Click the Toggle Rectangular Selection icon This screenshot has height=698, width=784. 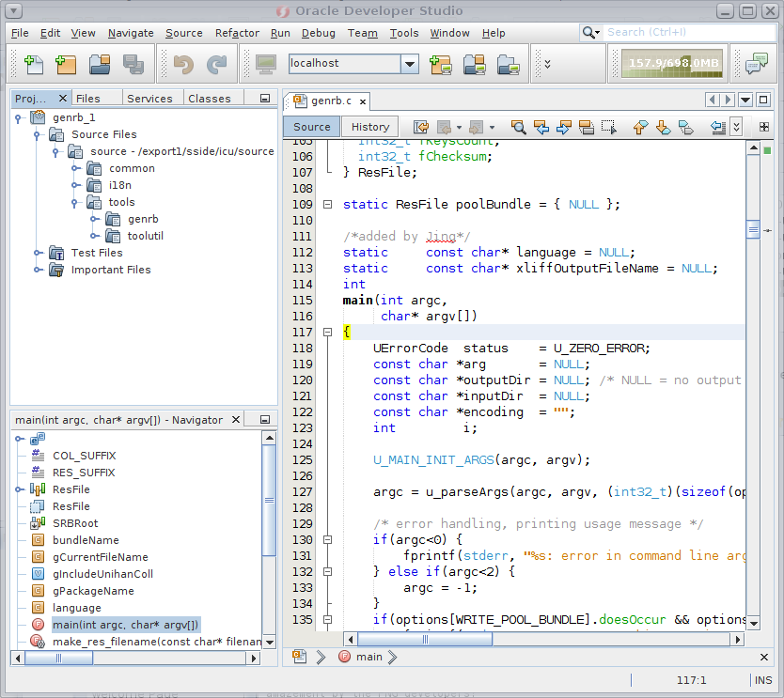click(x=609, y=127)
